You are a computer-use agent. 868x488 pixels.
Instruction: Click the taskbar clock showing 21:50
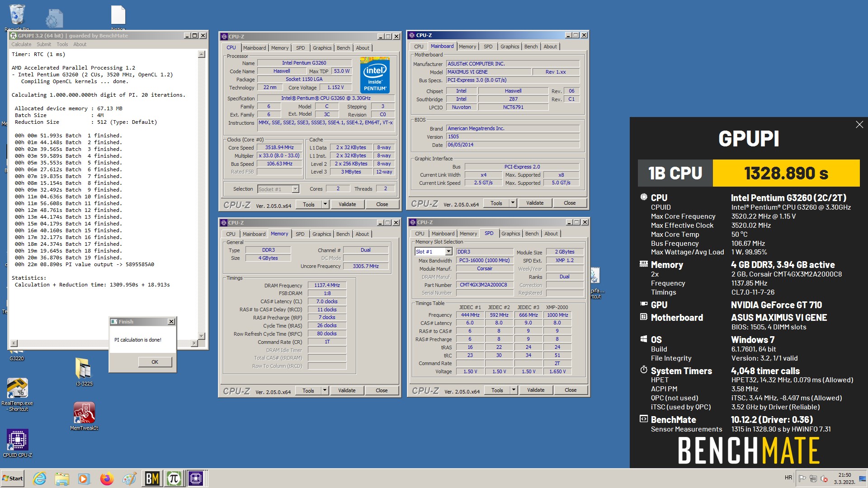[x=844, y=479]
